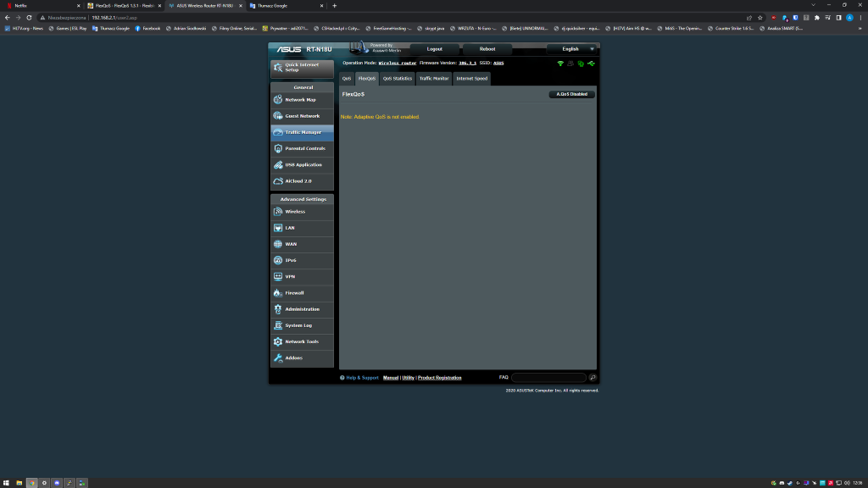This screenshot has height=488, width=868.
Task: Open WAN advanced settings
Action: 302,244
